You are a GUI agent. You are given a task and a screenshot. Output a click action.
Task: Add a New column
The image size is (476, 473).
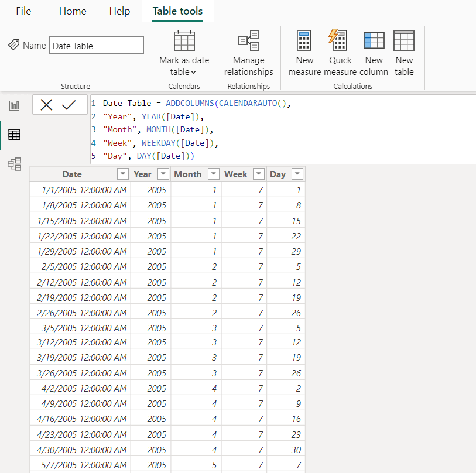point(374,53)
